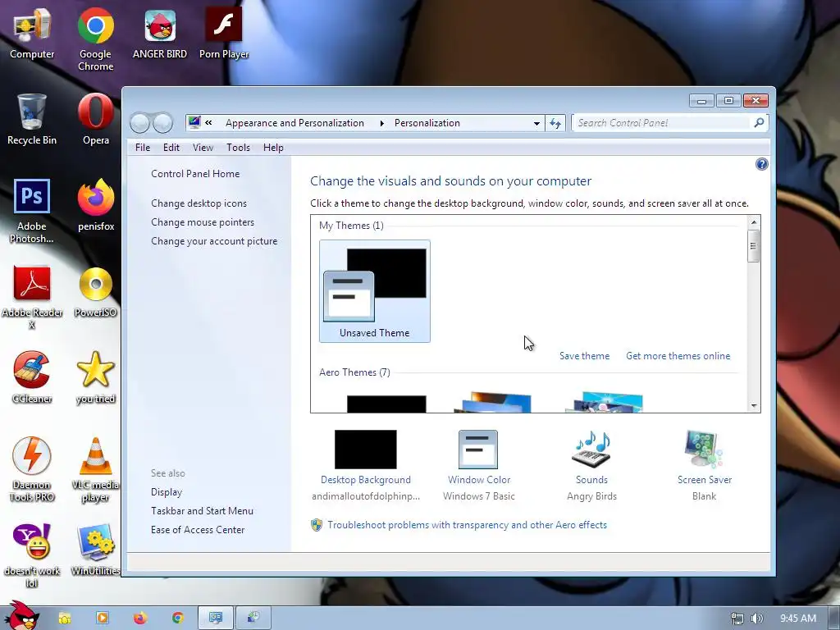Open the Sounds Angry Birds settings
The height and width of the screenshot is (630, 840).
(x=591, y=466)
